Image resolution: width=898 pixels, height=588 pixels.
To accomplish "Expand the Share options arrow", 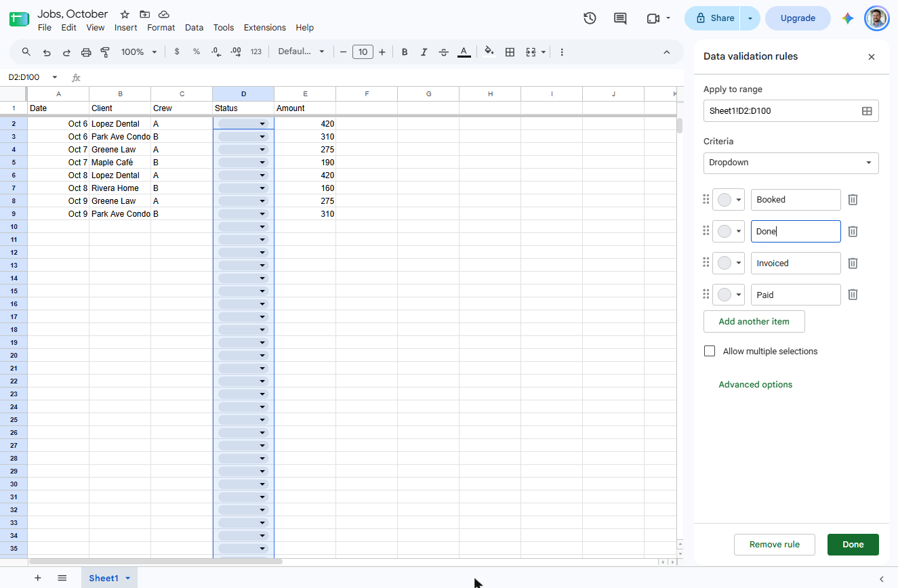I will [750, 18].
